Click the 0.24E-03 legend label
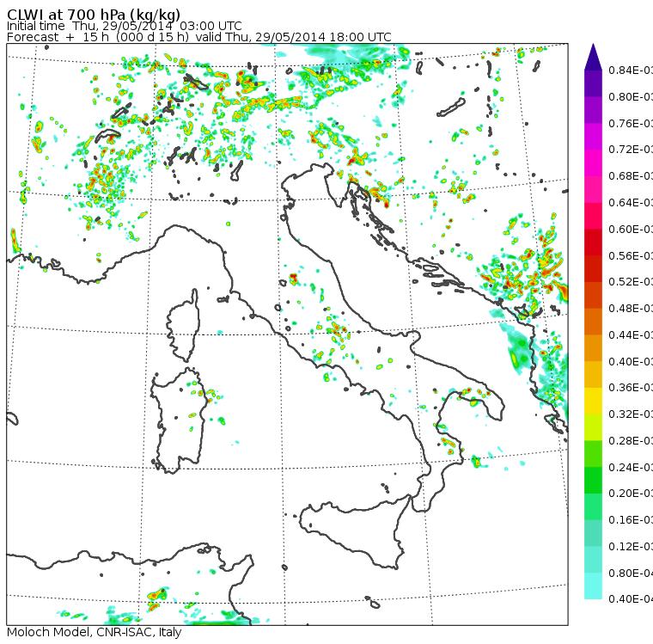The image size is (653, 644). click(631, 467)
